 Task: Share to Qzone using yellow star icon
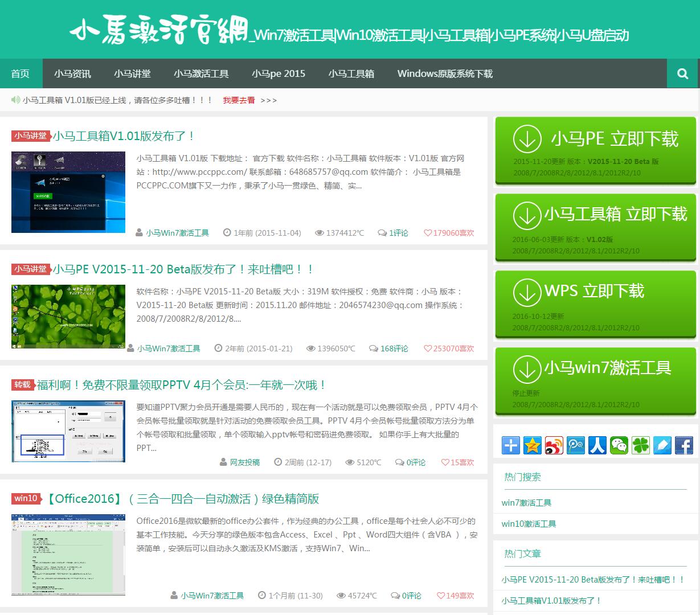pos(533,445)
